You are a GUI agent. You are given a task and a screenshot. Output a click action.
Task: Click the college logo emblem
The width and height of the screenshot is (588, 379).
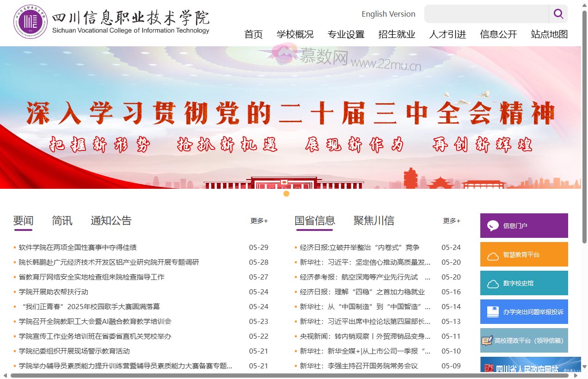click(x=31, y=22)
